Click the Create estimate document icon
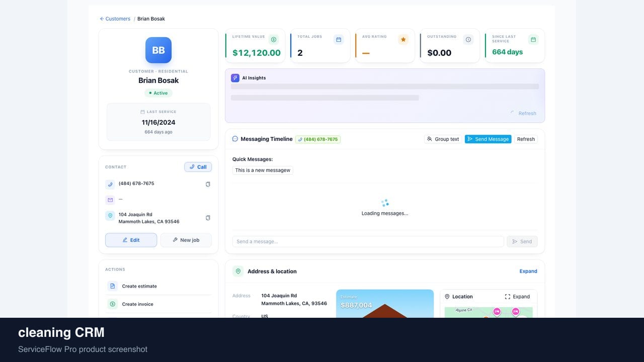 coord(112,286)
